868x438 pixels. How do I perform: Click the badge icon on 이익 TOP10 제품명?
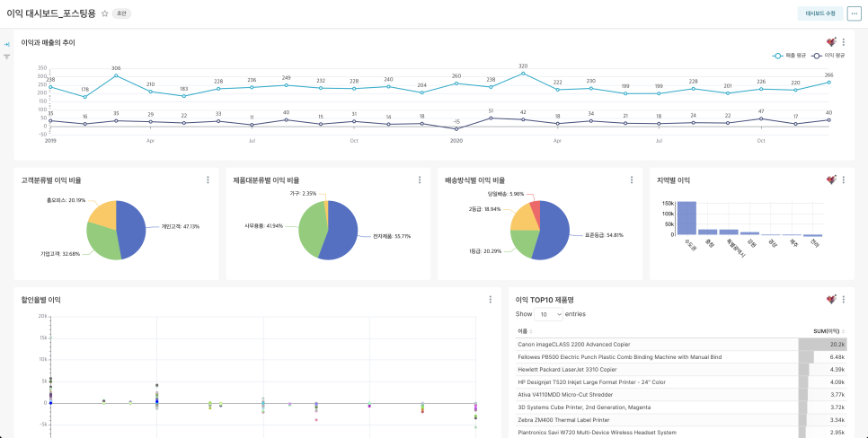point(831,299)
